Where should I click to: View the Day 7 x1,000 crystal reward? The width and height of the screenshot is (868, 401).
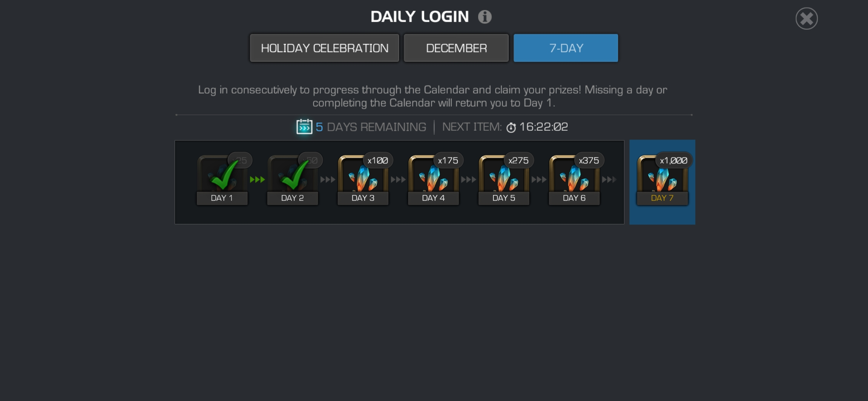(x=662, y=179)
